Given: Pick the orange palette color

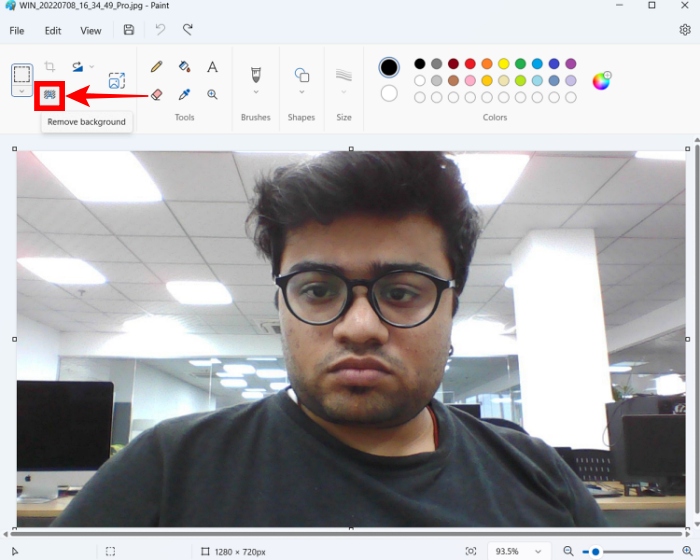Looking at the screenshot, I should 487,64.
